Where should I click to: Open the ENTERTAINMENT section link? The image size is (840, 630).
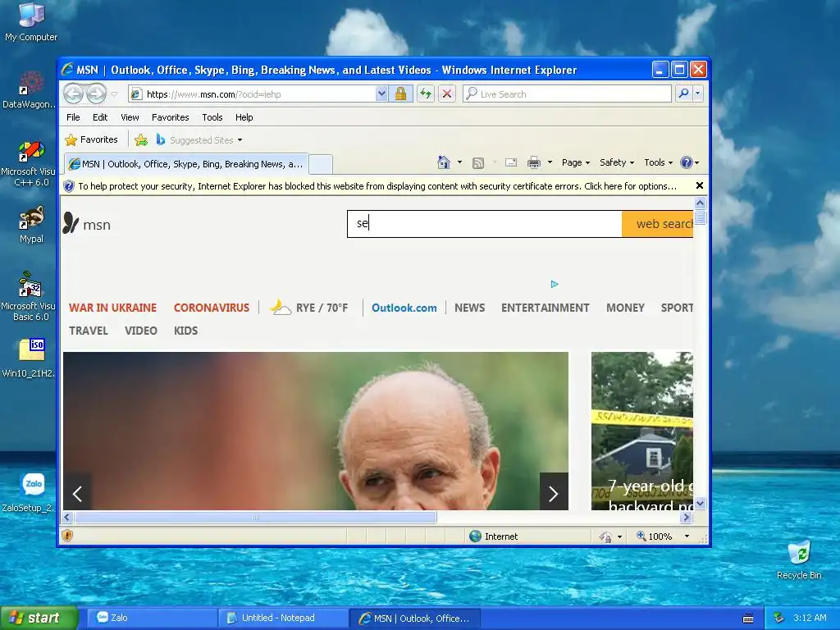coord(545,308)
